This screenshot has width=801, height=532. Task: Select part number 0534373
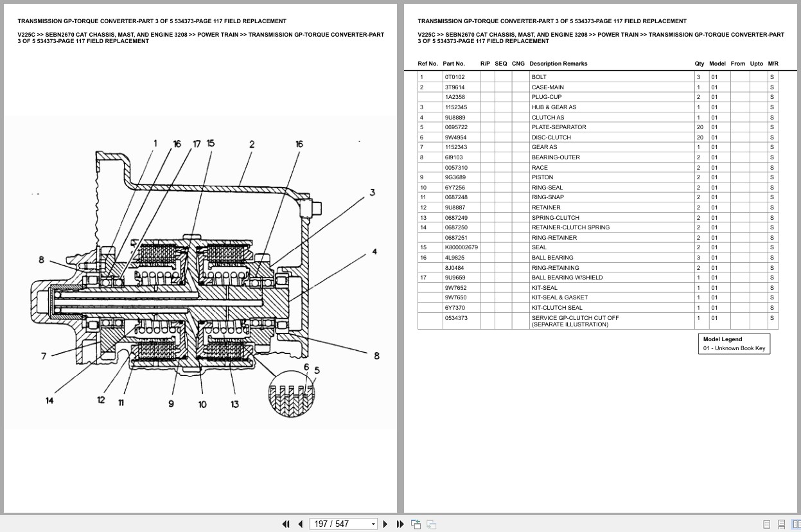point(456,318)
